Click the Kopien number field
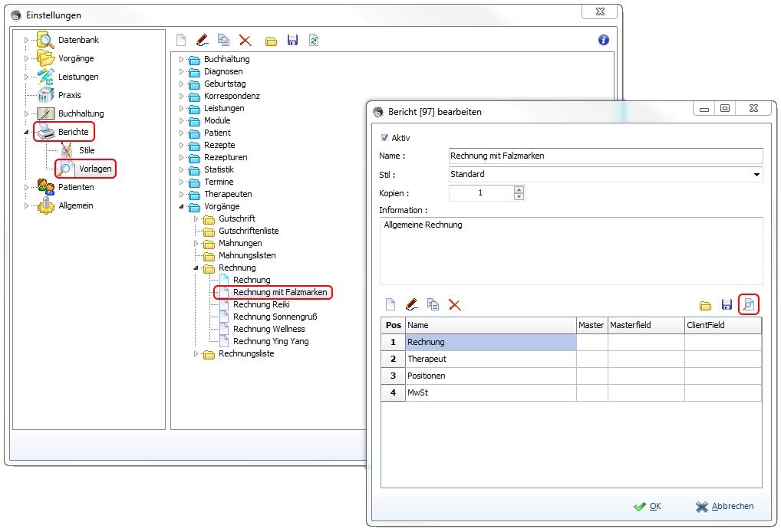 click(x=481, y=193)
